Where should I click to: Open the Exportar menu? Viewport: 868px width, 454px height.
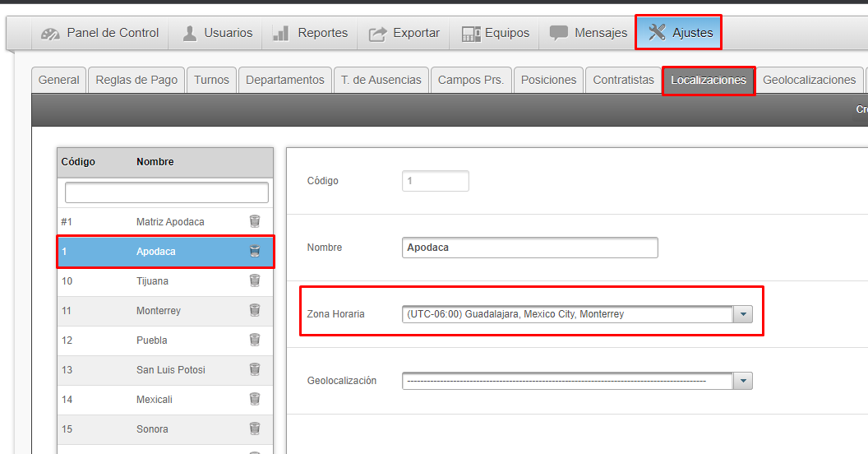click(404, 33)
